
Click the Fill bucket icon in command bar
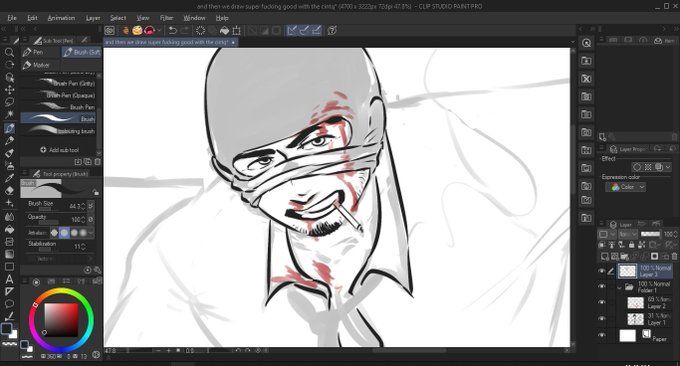(224, 30)
